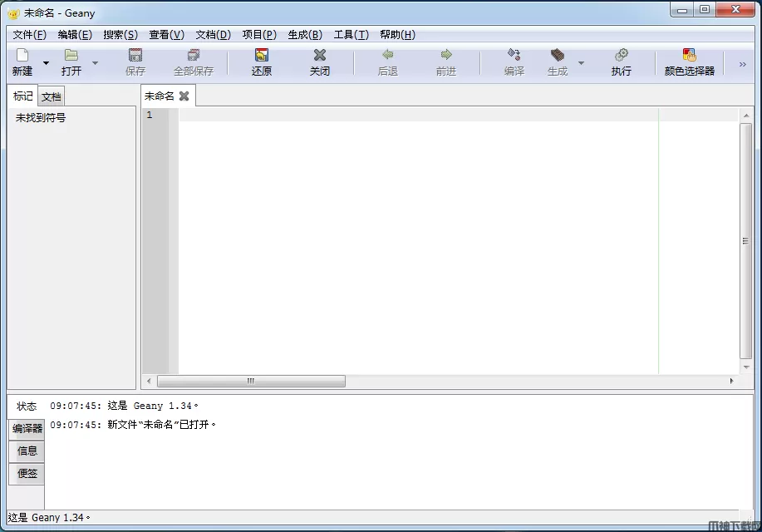Minimize the Geany window

pyautogui.click(x=682, y=10)
